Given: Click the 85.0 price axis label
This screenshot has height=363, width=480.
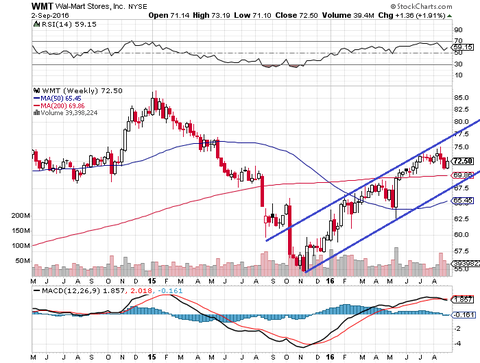Looking at the screenshot, I should pyautogui.click(x=461, y=98).
